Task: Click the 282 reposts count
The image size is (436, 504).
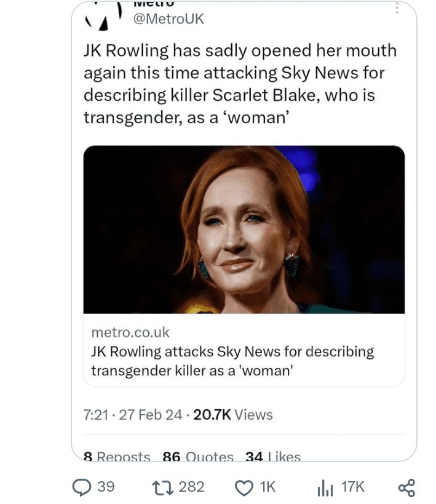Action: click(x=191, y=487)
